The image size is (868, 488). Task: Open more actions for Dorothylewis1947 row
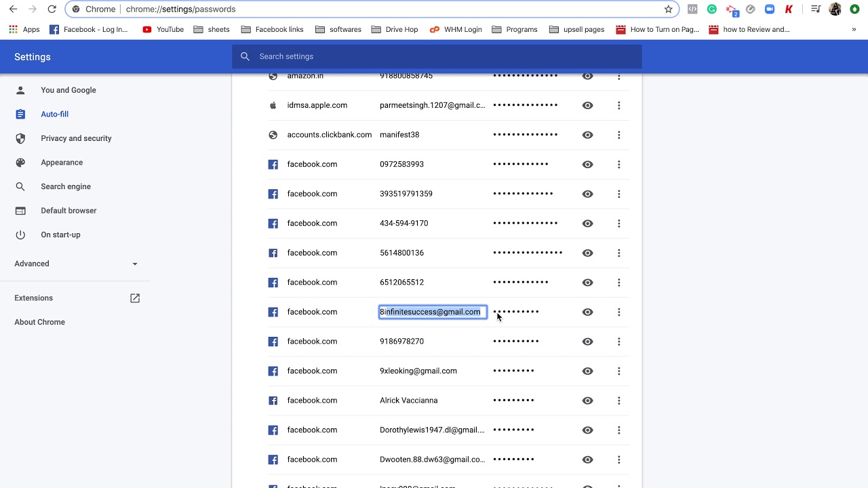618,430
